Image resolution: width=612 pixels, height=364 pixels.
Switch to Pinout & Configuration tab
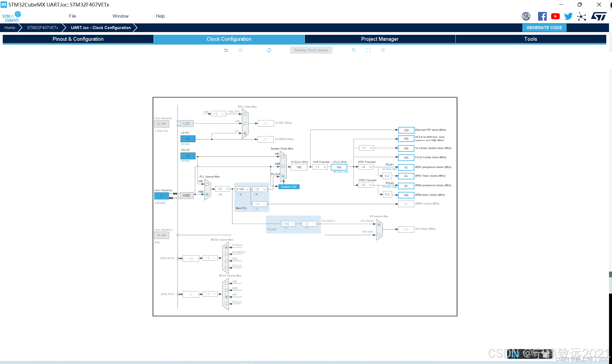[78, 39]
